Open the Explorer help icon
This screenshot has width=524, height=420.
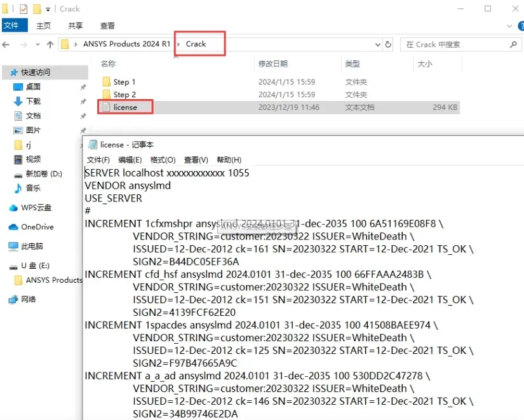(x=521, y=26)
